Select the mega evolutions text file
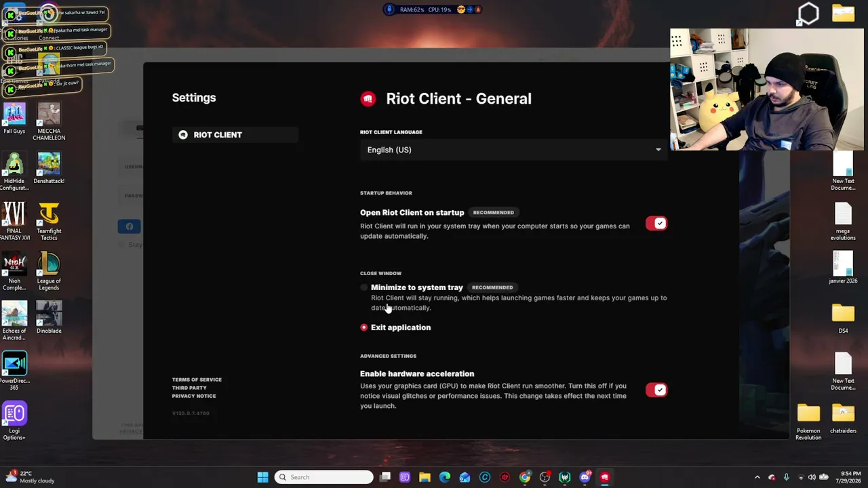868x488 pixels. tap(843, 222)
